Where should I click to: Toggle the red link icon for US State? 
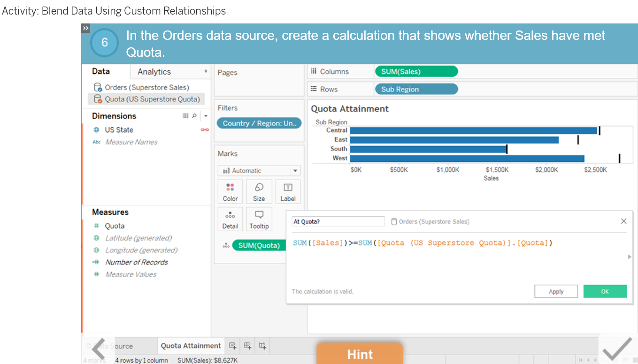(x=205, y=130)
